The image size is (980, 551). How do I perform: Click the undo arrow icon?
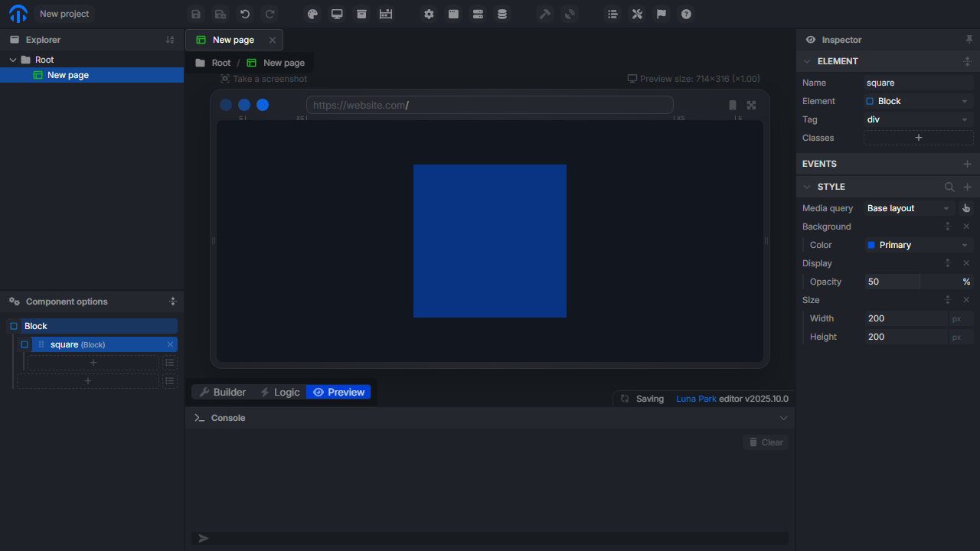245,14
